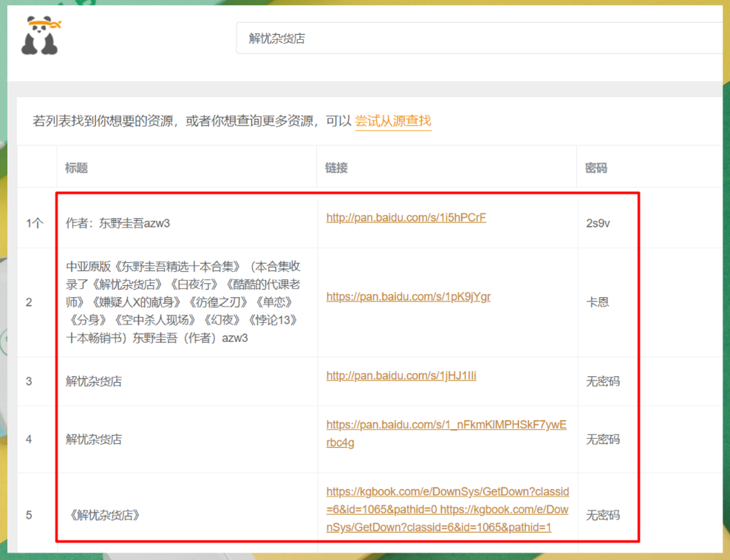Select the row number 2

pos(29,302)
